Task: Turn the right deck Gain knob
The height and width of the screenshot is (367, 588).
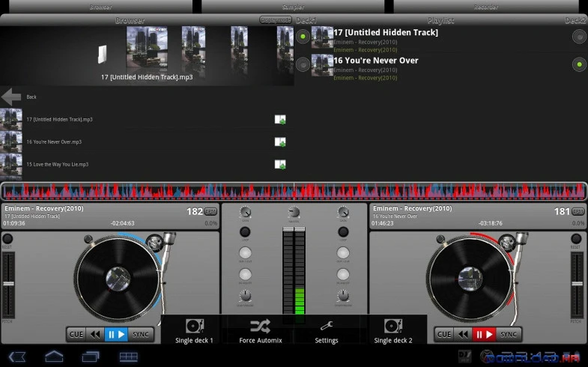Action: tap(343, 213)
